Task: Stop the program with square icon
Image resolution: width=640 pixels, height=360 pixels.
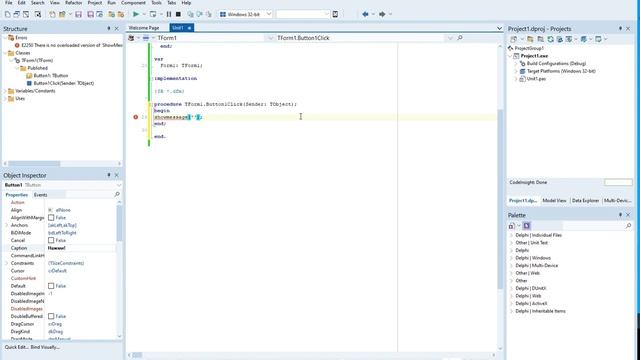Action: coord(178,14)
